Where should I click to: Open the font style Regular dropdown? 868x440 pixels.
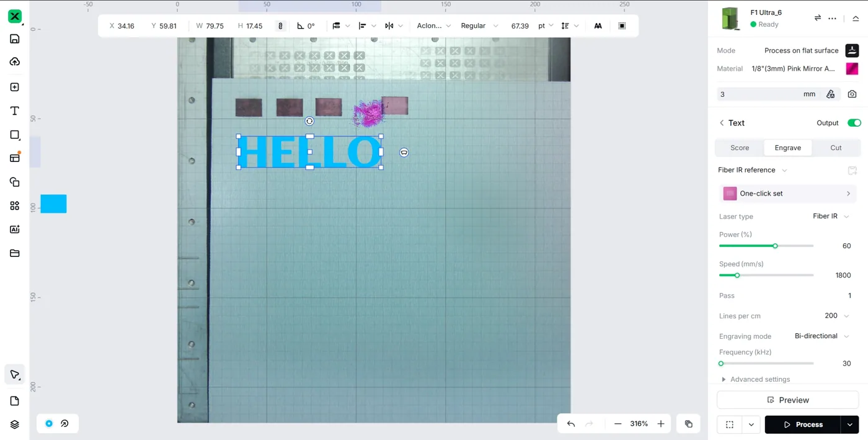coord(479,26)
